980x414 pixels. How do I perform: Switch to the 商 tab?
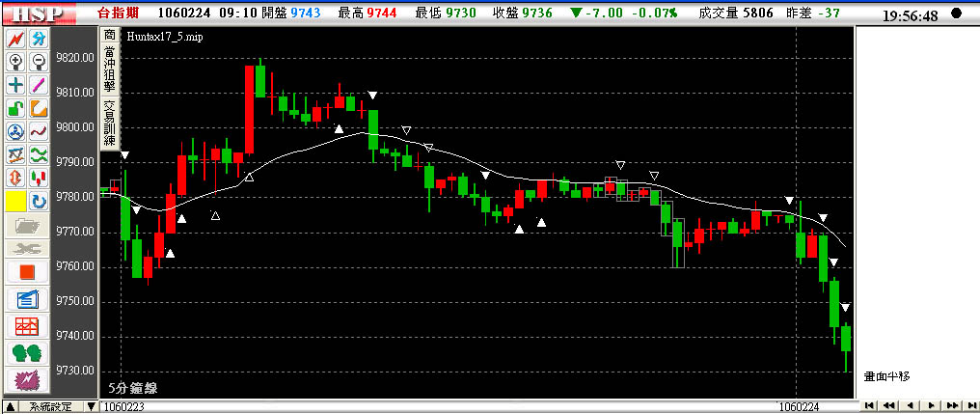(109, 35)
